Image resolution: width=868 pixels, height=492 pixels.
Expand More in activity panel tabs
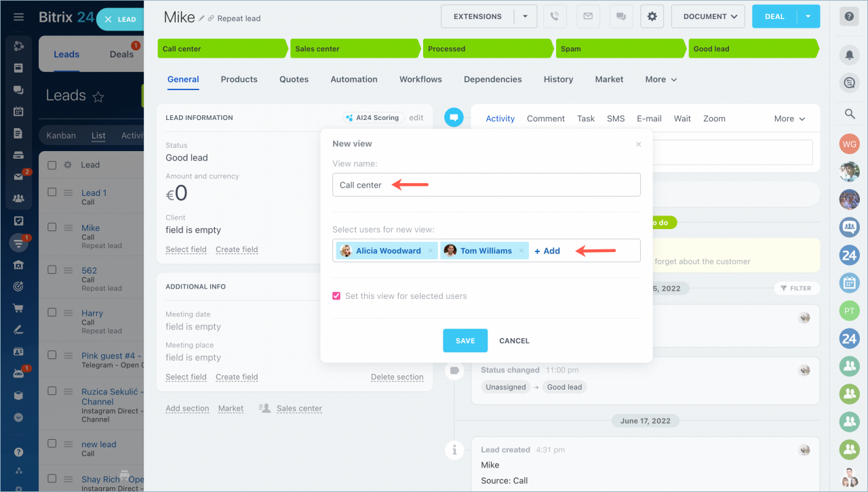790,119
